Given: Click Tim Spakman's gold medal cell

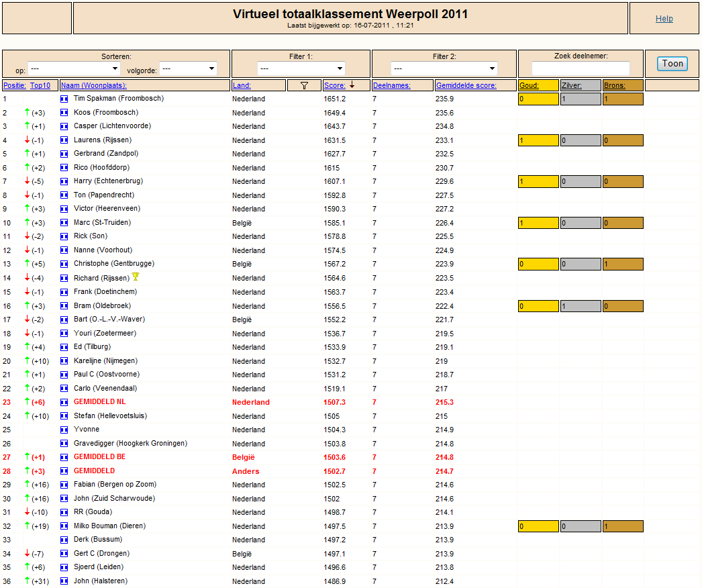Looking at the screenshot, I should 539,99.
